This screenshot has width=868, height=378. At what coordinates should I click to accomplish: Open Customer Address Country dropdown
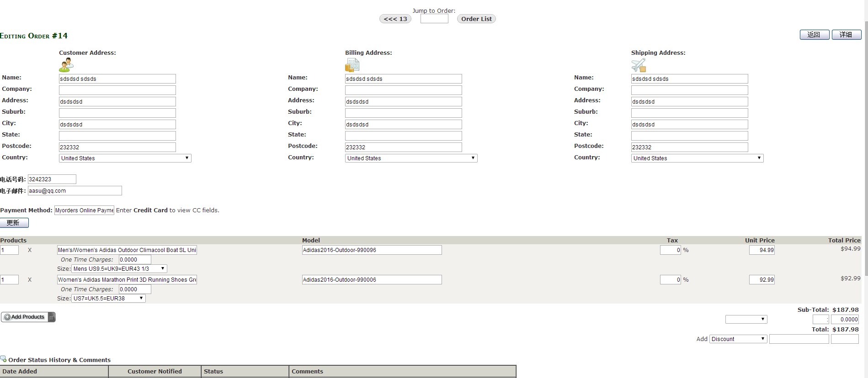[x=125, y=158]
